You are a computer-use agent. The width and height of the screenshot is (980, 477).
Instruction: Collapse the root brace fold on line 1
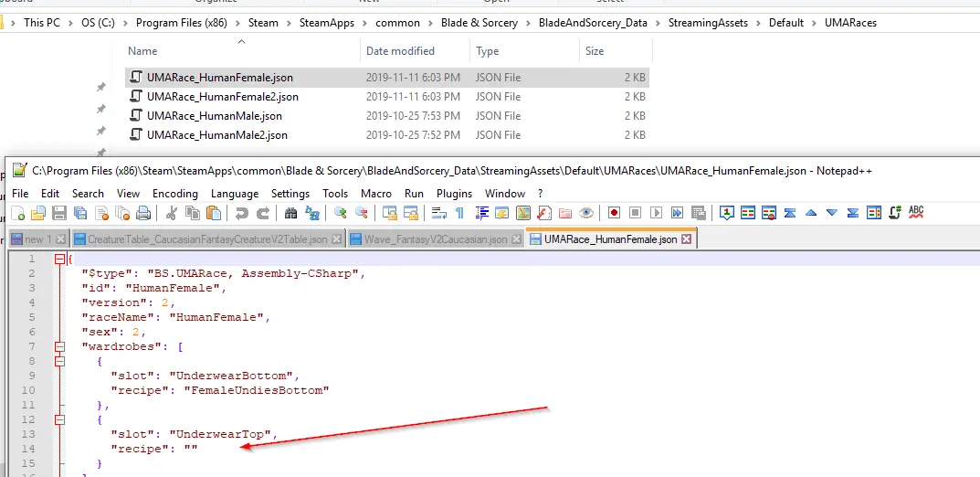[60, 259]
